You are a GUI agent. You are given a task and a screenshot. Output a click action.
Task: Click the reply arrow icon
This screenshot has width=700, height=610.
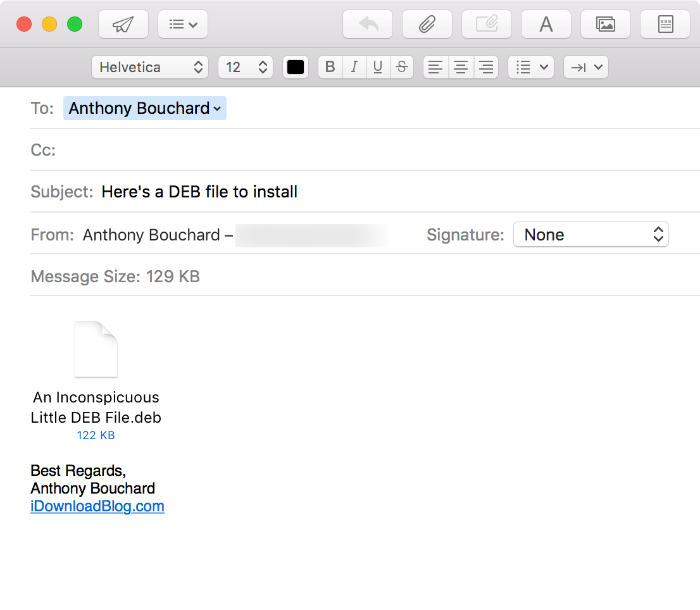click(x=368, y=24)
